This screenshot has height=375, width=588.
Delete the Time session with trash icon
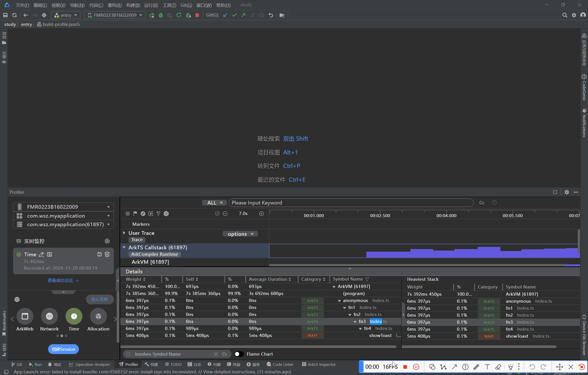pos(107,254)
